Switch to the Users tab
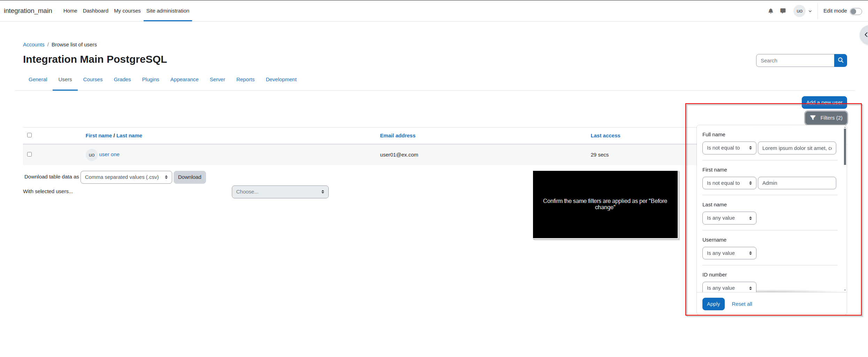 click(65, 79)
